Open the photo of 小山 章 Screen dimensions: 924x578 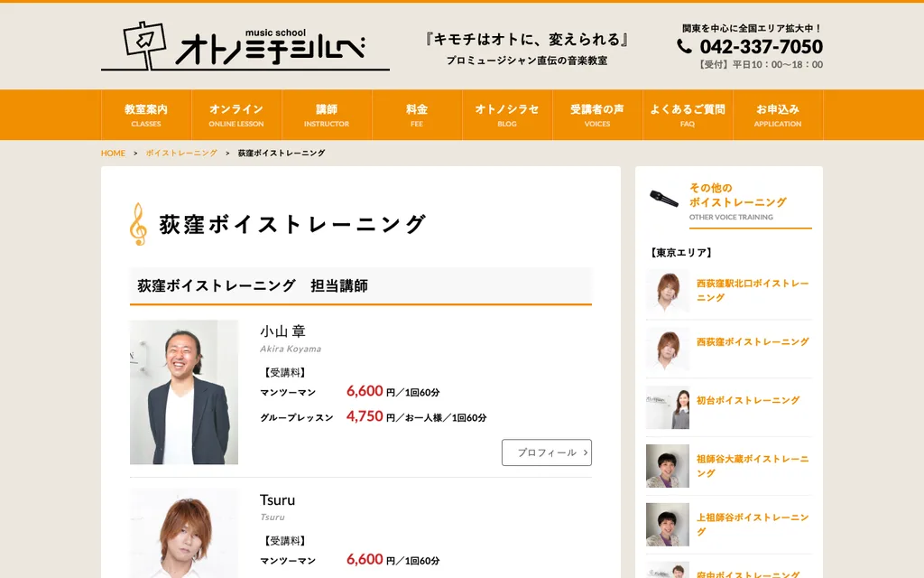[184, 392]
